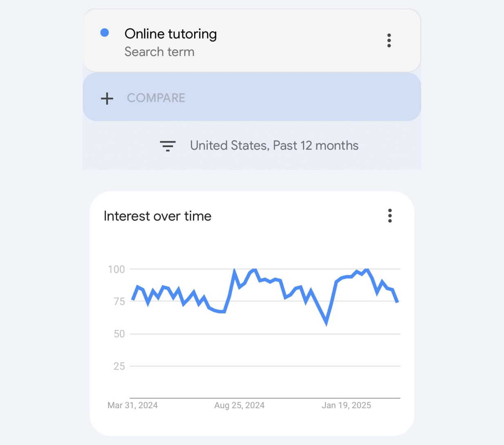504x445 pixels.
Task: Click the peak of the trend line graph
Action: coord(235,270)
